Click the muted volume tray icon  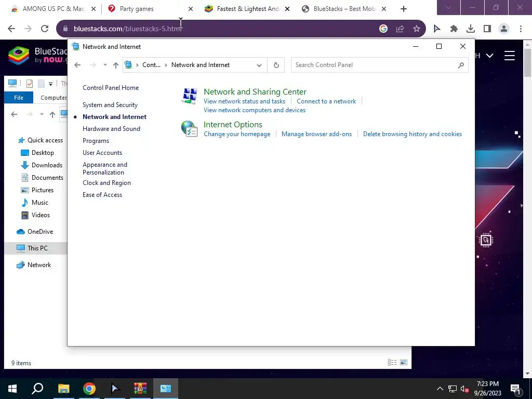coord(465,389)
